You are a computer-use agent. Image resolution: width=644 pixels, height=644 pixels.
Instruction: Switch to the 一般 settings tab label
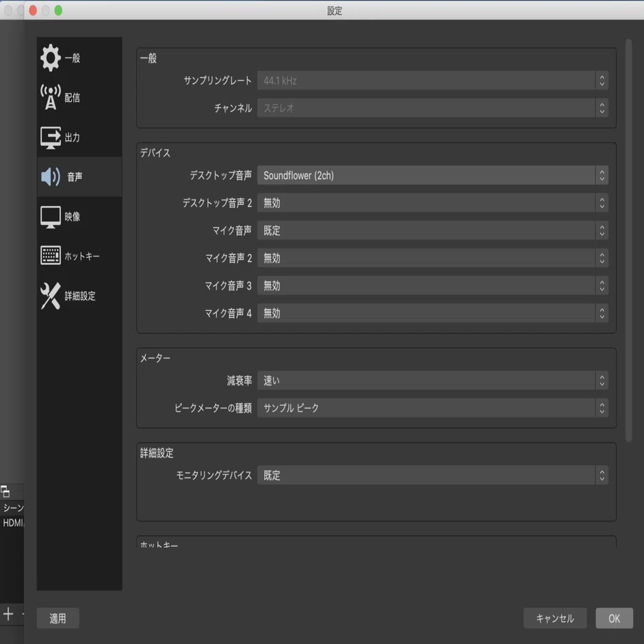[x=73, y=58]
